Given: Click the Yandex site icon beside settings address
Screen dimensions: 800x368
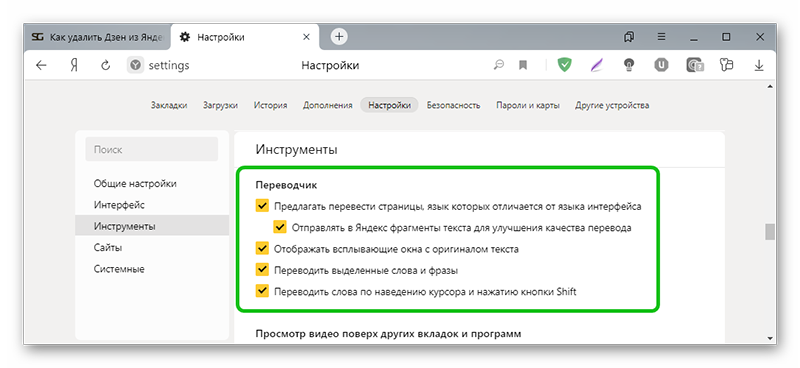Looking at the screenshot, I should (x=135, y=65).
